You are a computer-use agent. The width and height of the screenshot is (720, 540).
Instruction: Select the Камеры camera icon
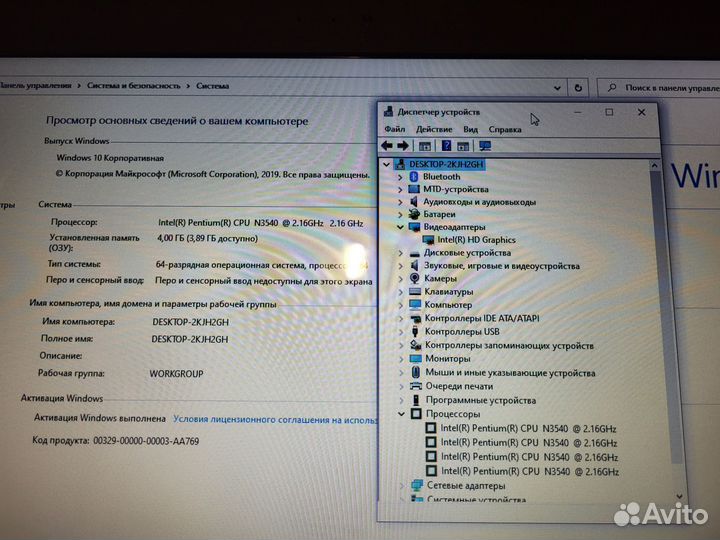tap(414, 278)
